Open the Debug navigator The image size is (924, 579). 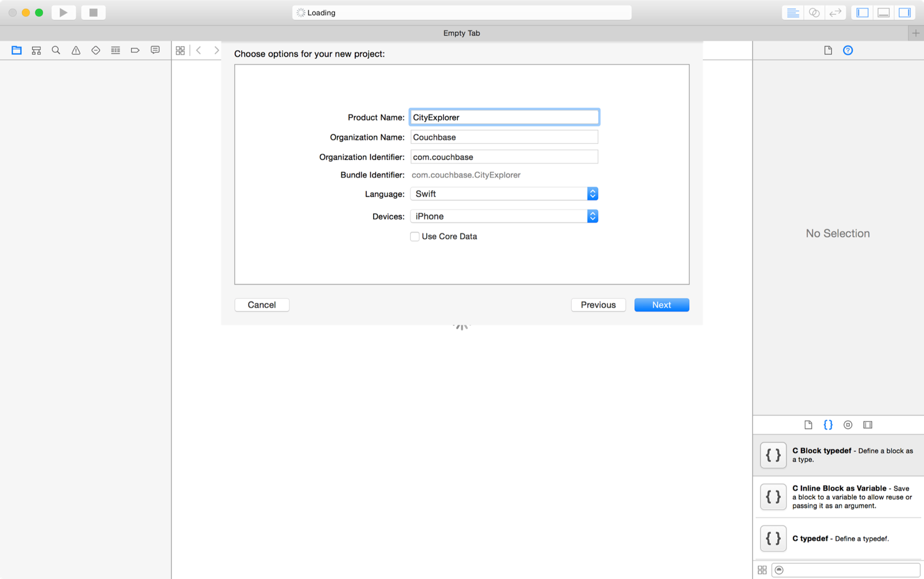(115, 50)
